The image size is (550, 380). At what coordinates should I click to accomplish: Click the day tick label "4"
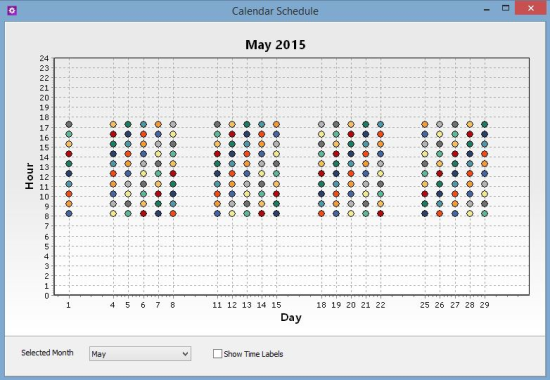(x=113, y=305)
